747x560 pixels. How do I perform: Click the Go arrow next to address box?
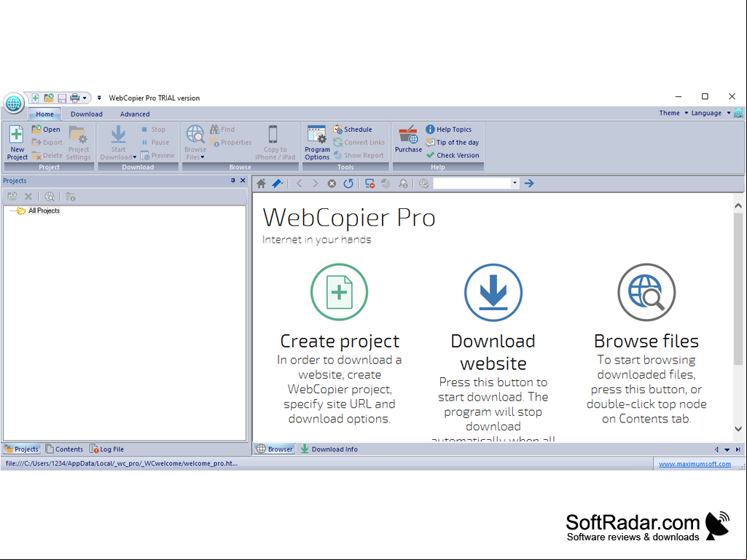tap(529, 184)
